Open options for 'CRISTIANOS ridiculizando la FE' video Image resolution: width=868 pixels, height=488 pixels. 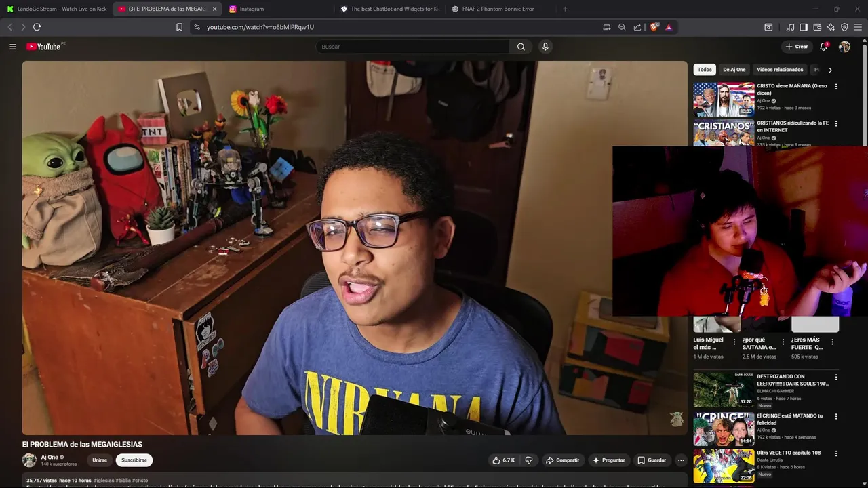(x=835, y=124)
